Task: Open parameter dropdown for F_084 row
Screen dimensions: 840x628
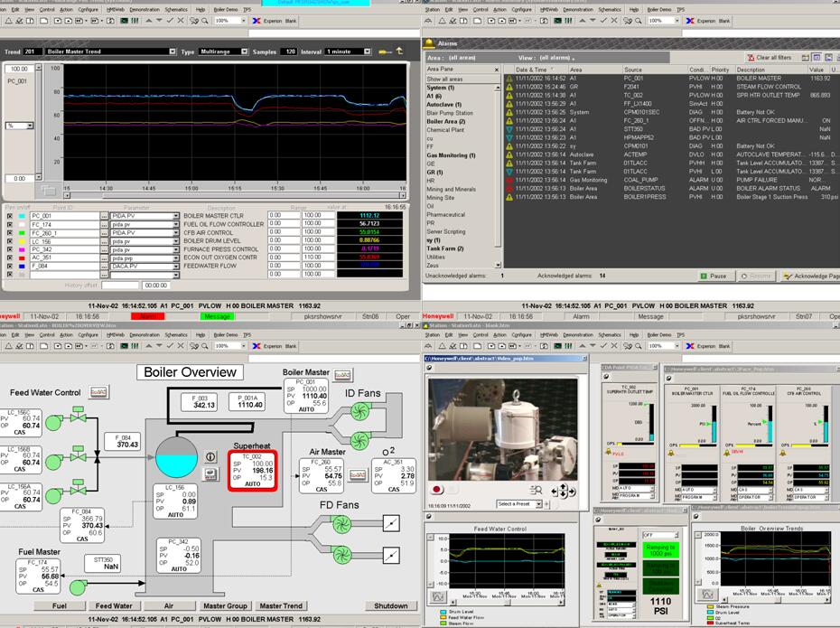Action: point(176,267)
